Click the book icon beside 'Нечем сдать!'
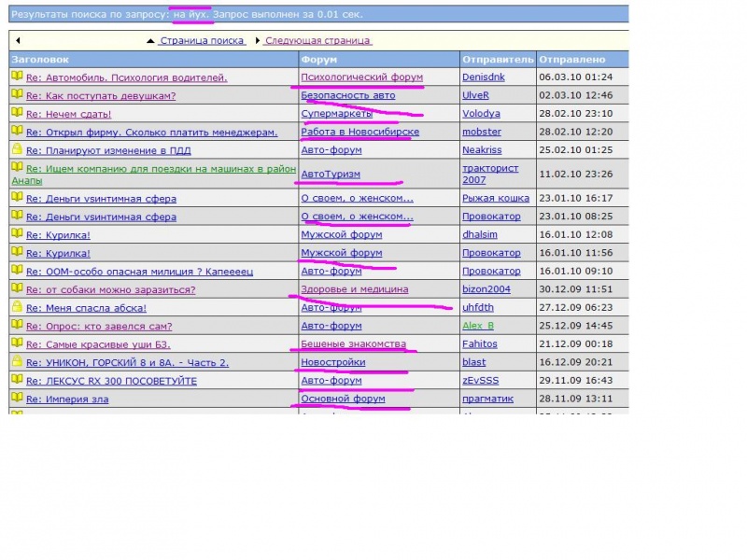Screen dimensions: 747x560 [17, 113]
